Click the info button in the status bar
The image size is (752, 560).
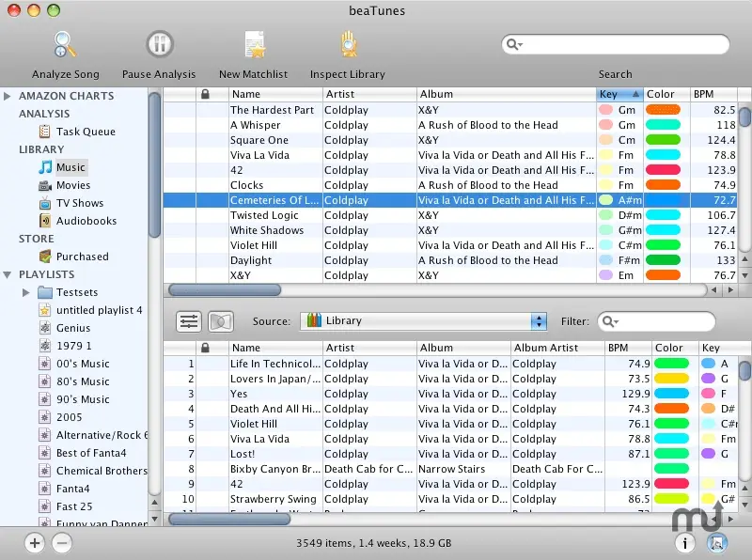685,543
